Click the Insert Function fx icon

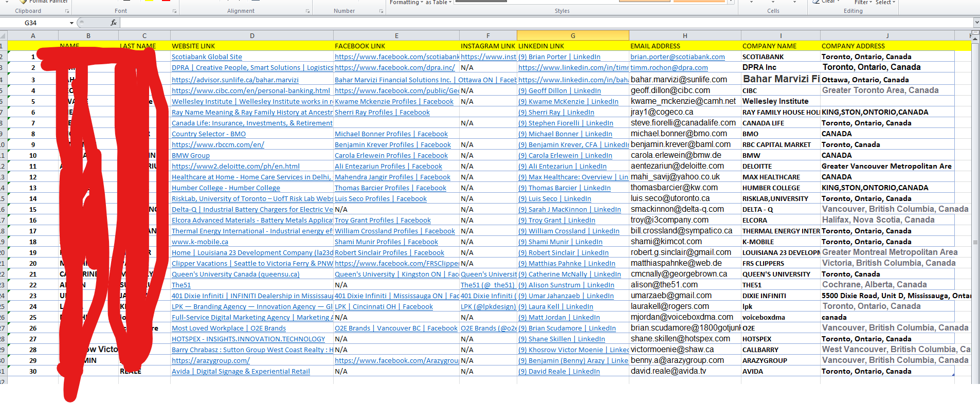click(x=114, y=23)
